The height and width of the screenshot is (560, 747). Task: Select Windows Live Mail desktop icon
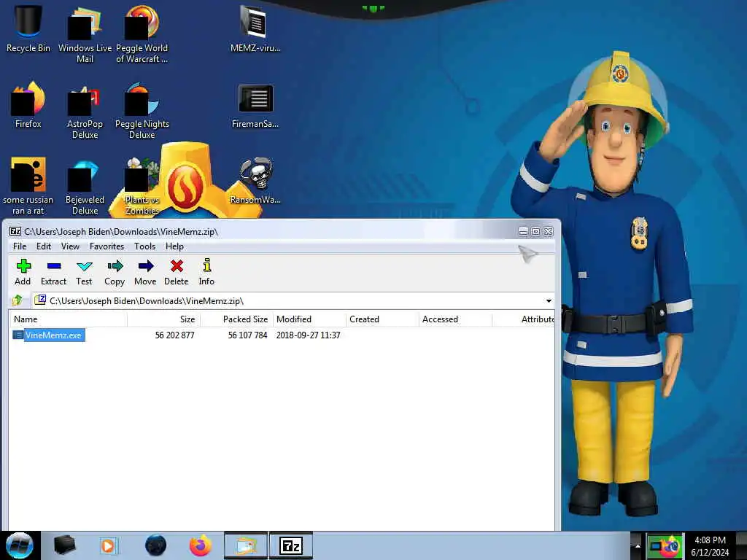point(85,34)
